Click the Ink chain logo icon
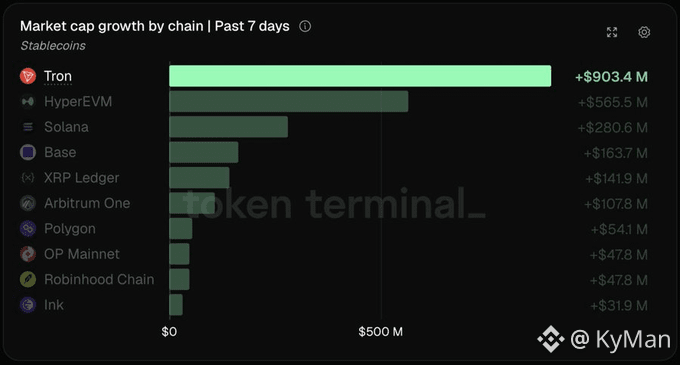Viewport: 680px width, 365px height. [x=28, y=305]
